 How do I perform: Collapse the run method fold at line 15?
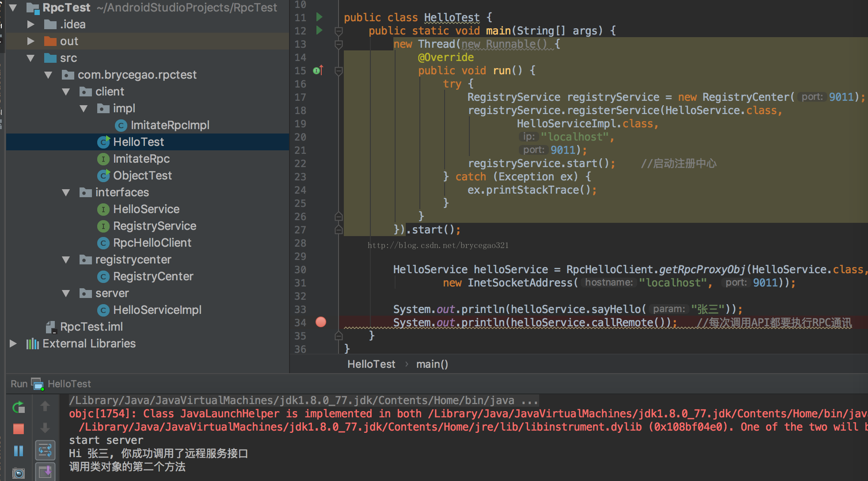coord(339,71)
